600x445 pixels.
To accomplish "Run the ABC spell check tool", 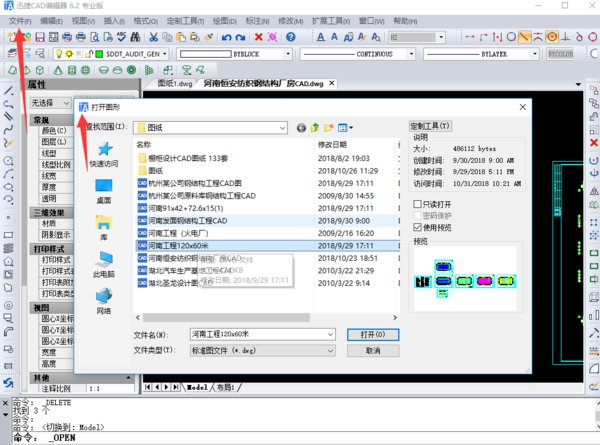I will [x=122, y=37].
